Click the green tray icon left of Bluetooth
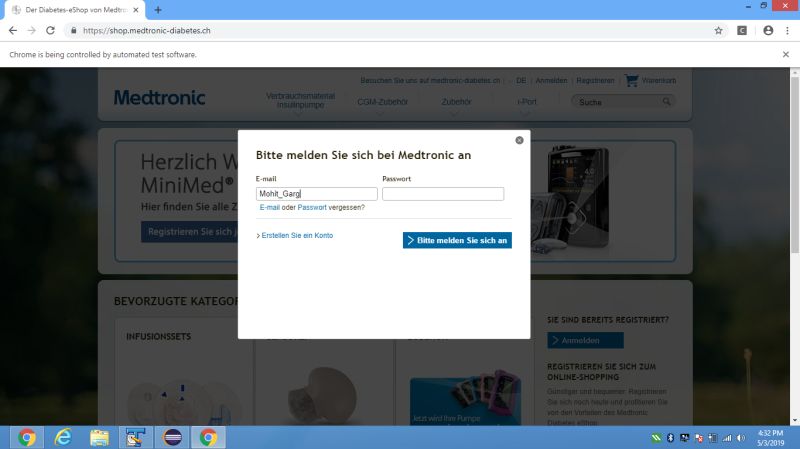The height and width of the screenshot is (449, 800). click(656, 438)
